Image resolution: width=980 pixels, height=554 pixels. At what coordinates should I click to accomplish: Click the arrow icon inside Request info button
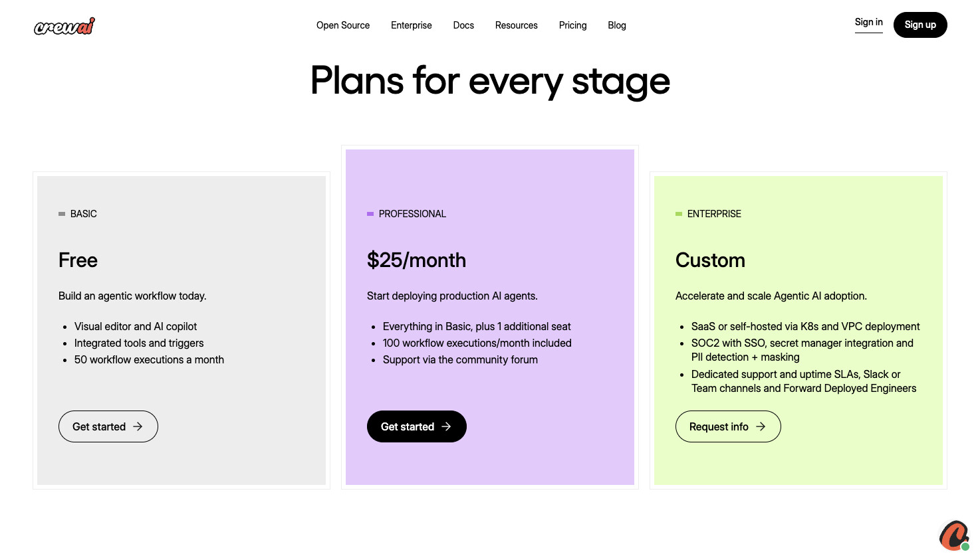[x=761, y=426]
